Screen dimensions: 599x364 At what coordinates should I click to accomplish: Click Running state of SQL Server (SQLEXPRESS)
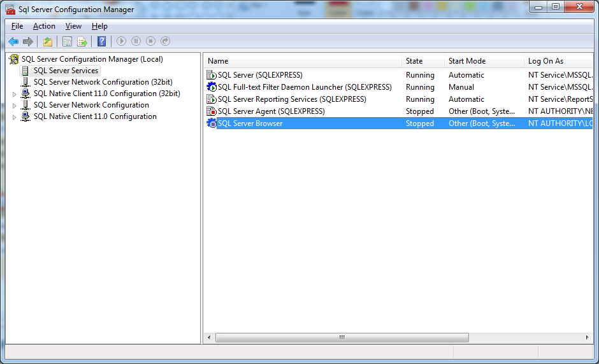pyautogui.click(x=420, y=75)
